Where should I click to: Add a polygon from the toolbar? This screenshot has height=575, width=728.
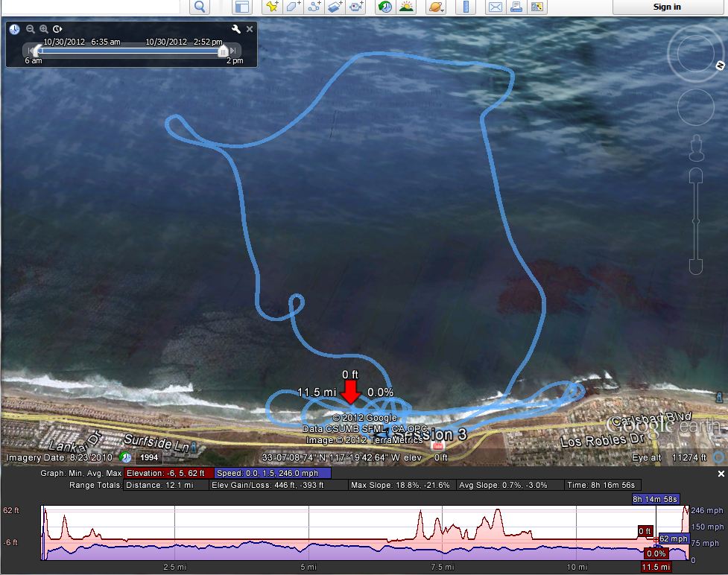coord(293,7)
